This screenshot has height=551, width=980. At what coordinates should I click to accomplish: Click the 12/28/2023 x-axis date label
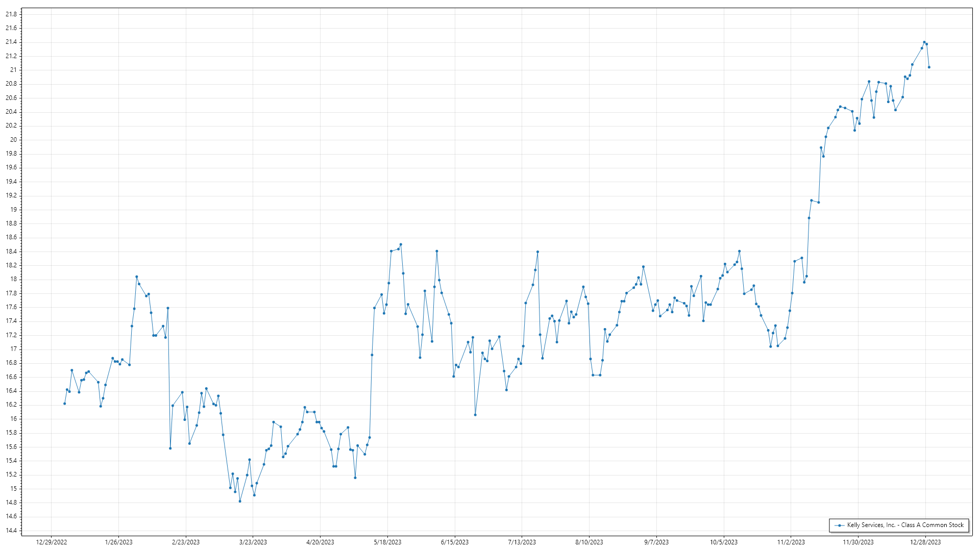pyautogui.click(x=925, y=542)
